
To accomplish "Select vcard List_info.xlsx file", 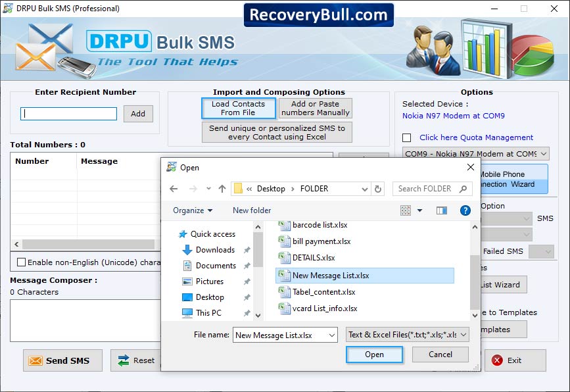I will [318, 308].
